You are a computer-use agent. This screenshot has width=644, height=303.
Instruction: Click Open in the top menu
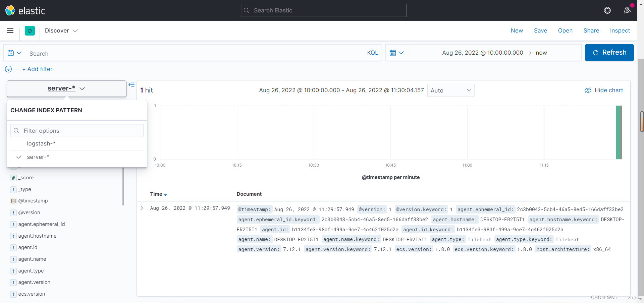(x=565, y=31)
